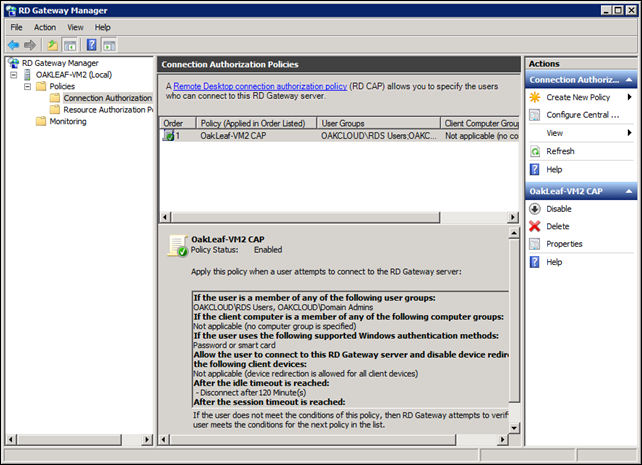Click Disable action label
This screenshot has width=642, height=465.
pos(558,209)
